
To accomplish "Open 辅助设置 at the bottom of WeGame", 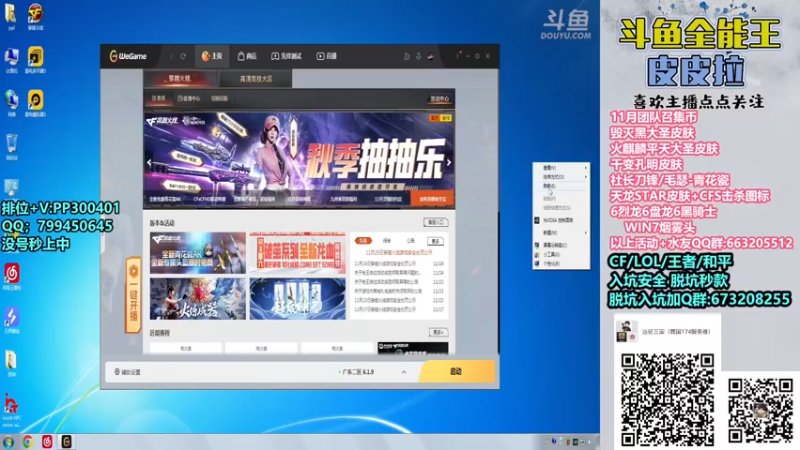I will [x=128, y=372].
